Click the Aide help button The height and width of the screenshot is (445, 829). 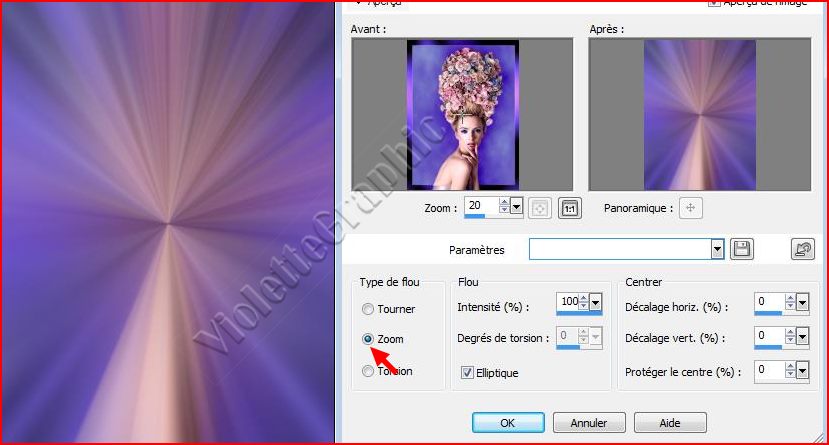[670, 423]
